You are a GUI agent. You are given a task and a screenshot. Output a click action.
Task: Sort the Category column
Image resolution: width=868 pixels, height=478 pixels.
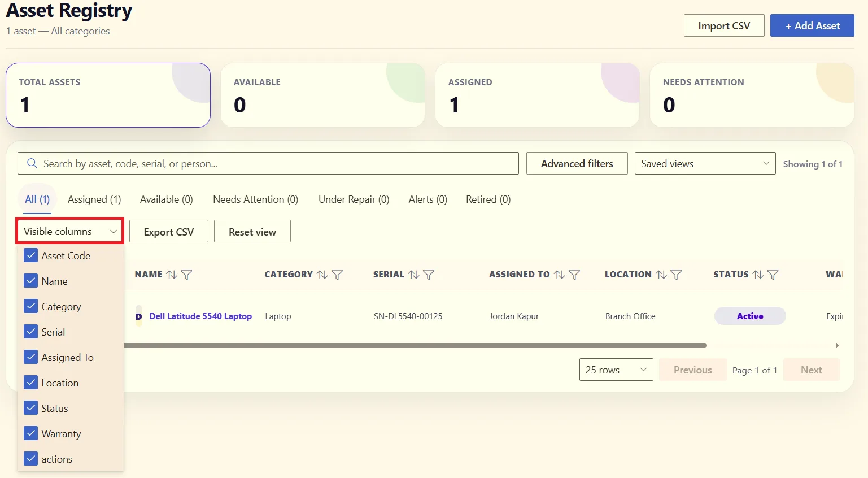click(x=322, y=275)
